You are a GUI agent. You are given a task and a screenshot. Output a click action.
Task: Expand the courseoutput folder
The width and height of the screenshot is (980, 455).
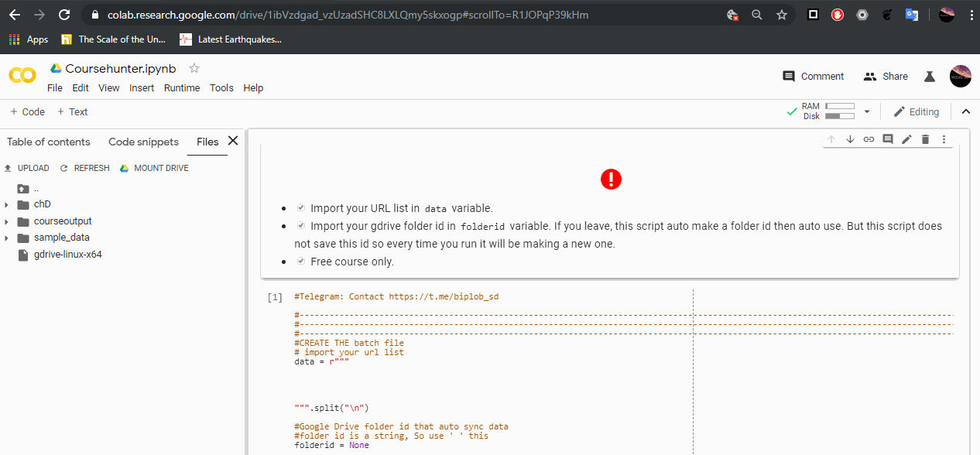click(6, 221)
